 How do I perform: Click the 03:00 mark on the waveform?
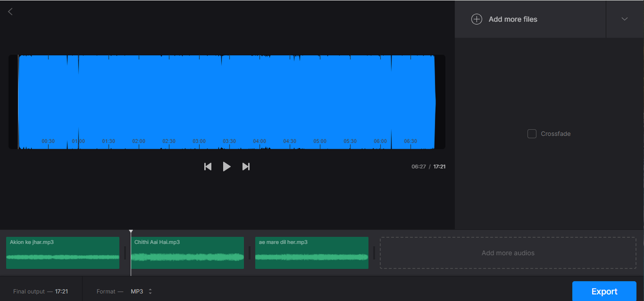pyautogui.click(x=199, y=141)
